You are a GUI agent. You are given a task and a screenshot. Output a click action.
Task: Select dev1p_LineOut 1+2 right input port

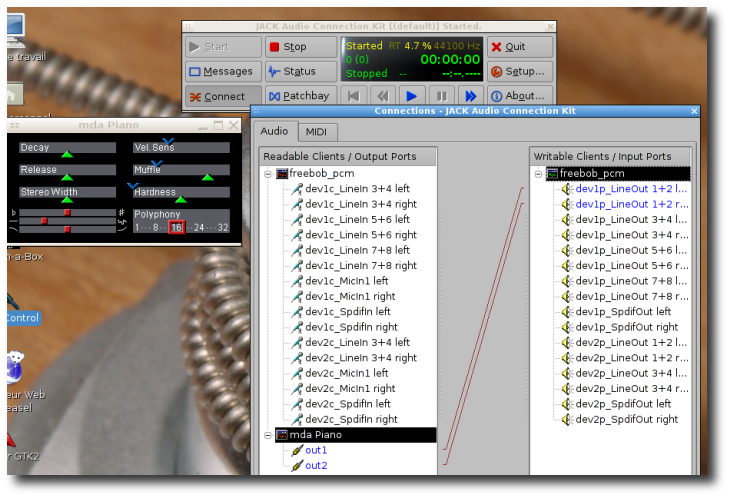tap(632, 204)
